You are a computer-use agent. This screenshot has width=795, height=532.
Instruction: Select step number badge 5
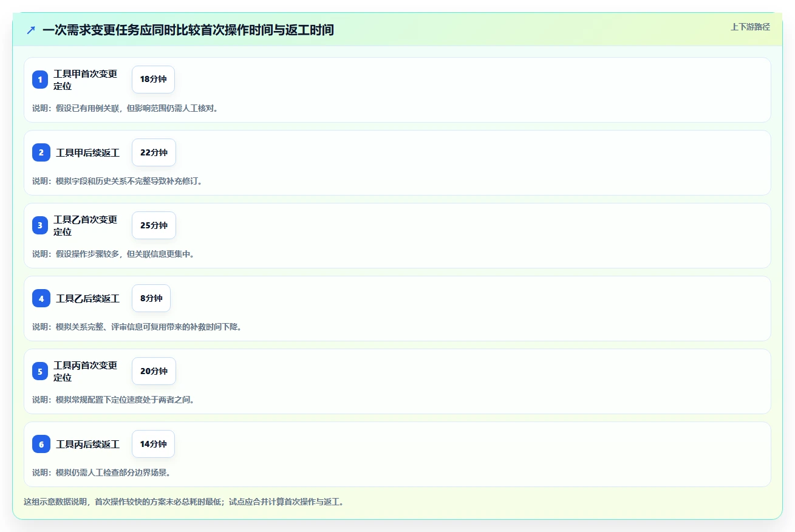coord(40,371)
